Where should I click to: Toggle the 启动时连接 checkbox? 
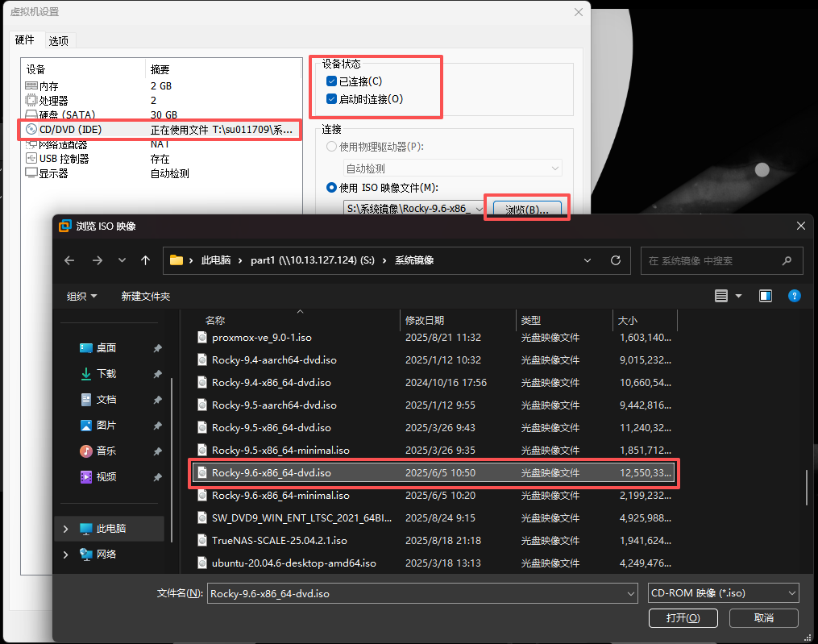pos(331,99)
